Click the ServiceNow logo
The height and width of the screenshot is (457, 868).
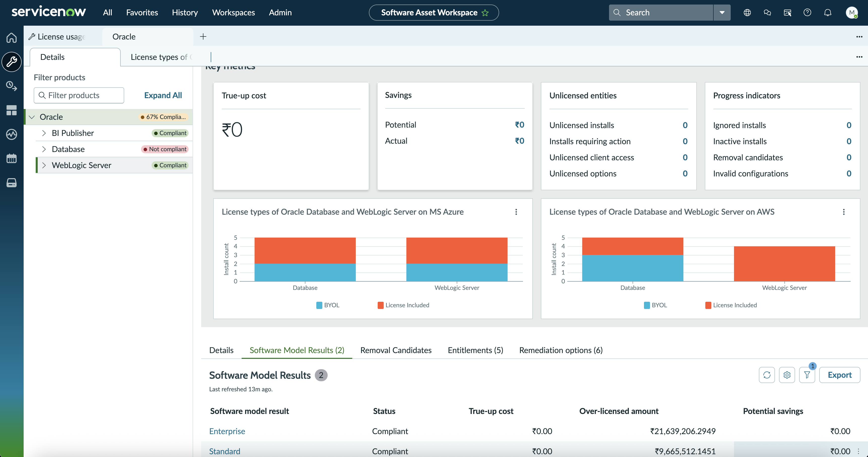[x=49, y=12]
